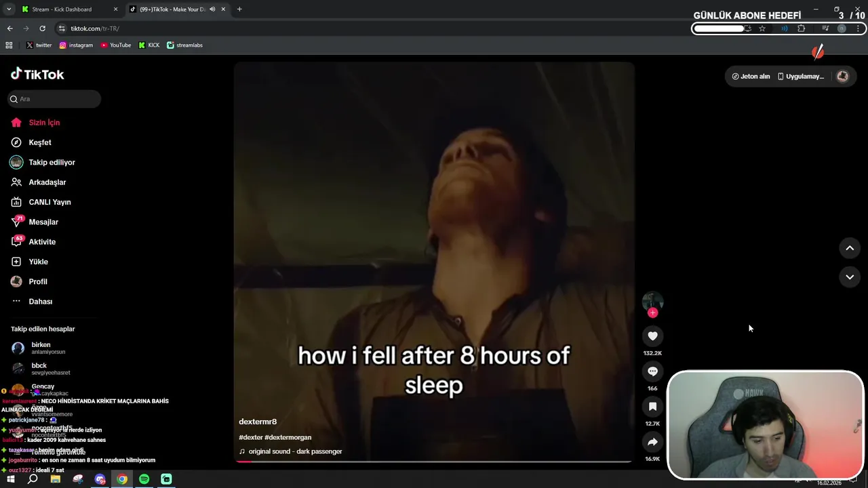Viewport: 868px width, 488px height.
Task: Open dextermr8 profile from caption
Action: 258,422
